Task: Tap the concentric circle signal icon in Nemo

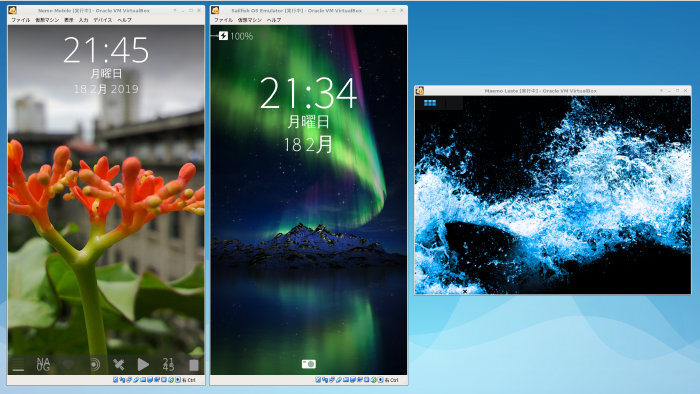Action: [94, 365]
